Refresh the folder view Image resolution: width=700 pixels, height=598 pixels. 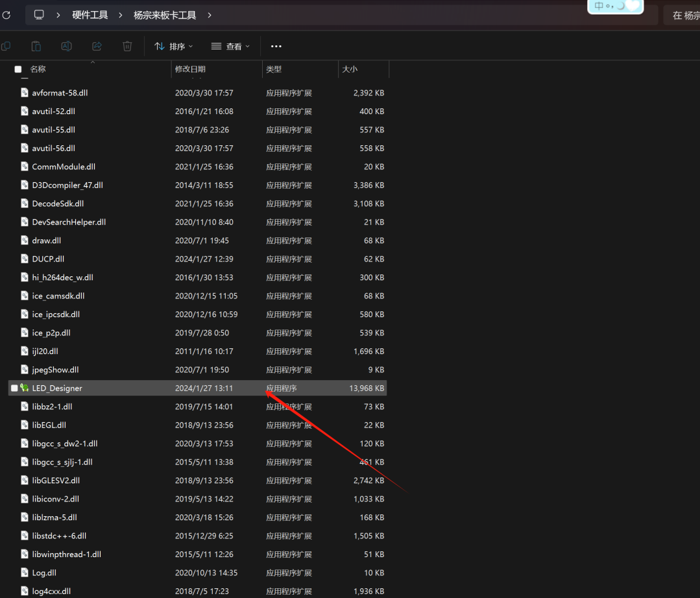(6, 15)
